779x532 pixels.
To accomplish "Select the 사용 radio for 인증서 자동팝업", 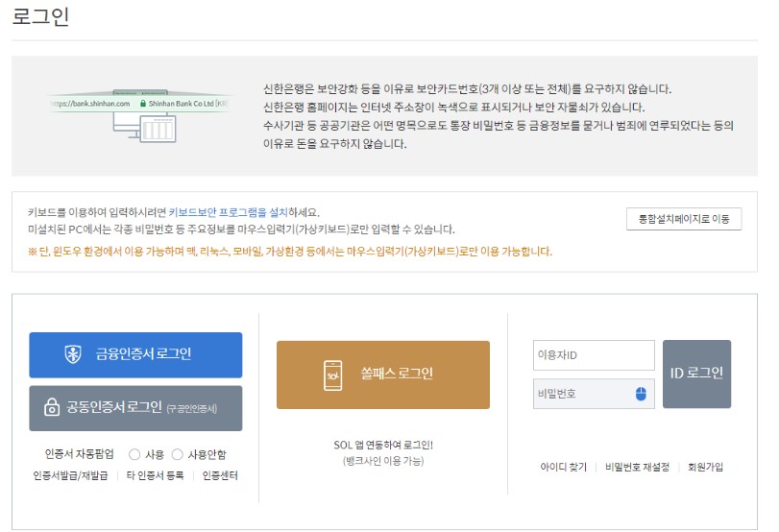I will (x=134, y=454).
